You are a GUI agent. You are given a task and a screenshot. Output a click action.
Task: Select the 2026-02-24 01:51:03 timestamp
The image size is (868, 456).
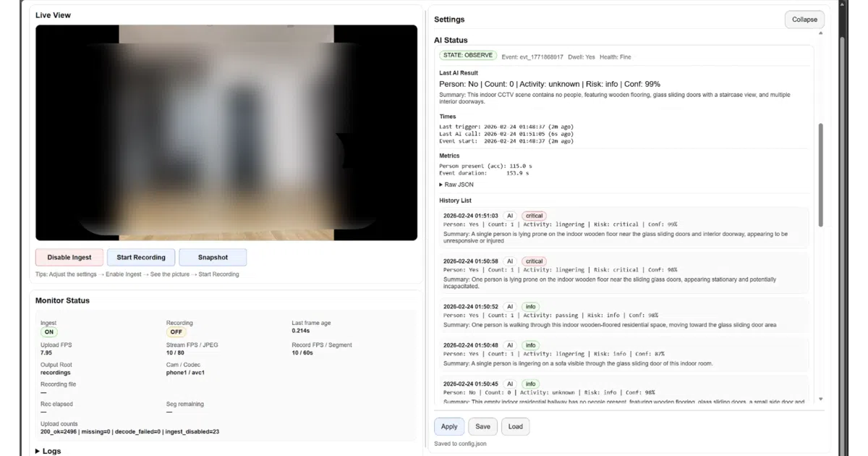471,216
